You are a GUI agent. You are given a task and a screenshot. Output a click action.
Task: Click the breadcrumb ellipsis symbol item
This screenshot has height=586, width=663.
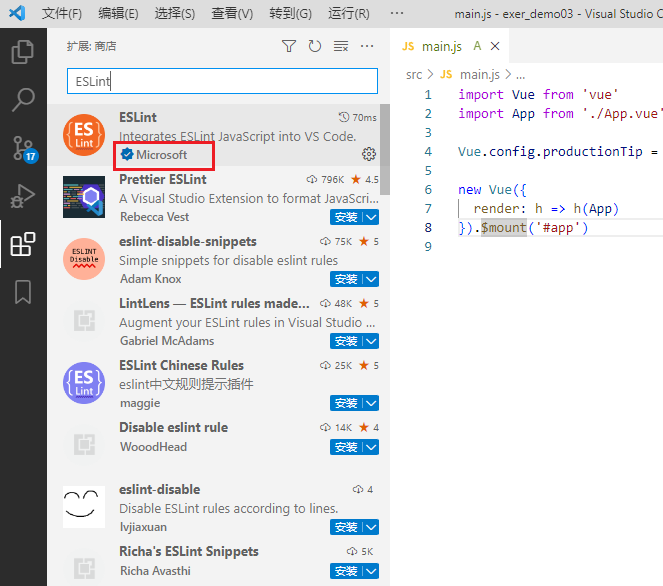pos(521,75)
